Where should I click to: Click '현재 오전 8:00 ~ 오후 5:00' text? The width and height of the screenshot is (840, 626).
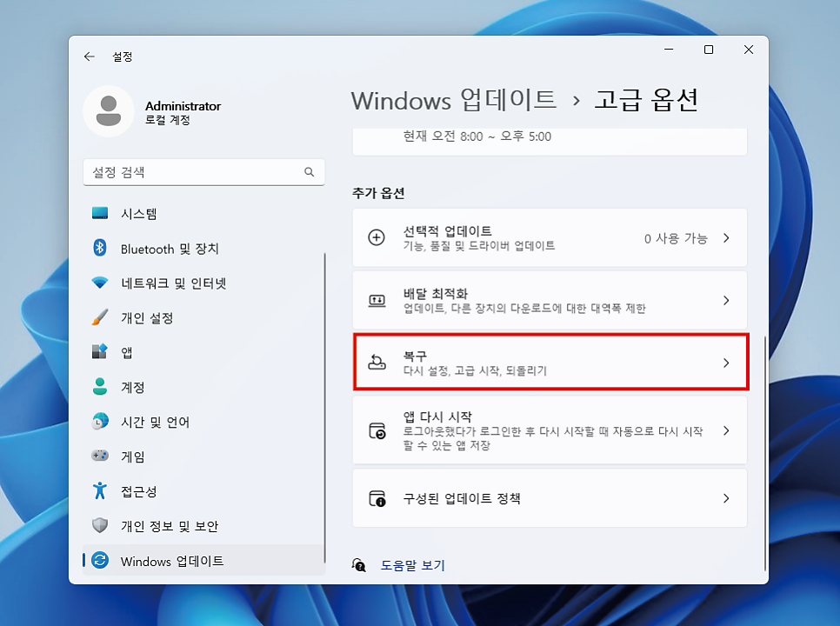(477, 137)
